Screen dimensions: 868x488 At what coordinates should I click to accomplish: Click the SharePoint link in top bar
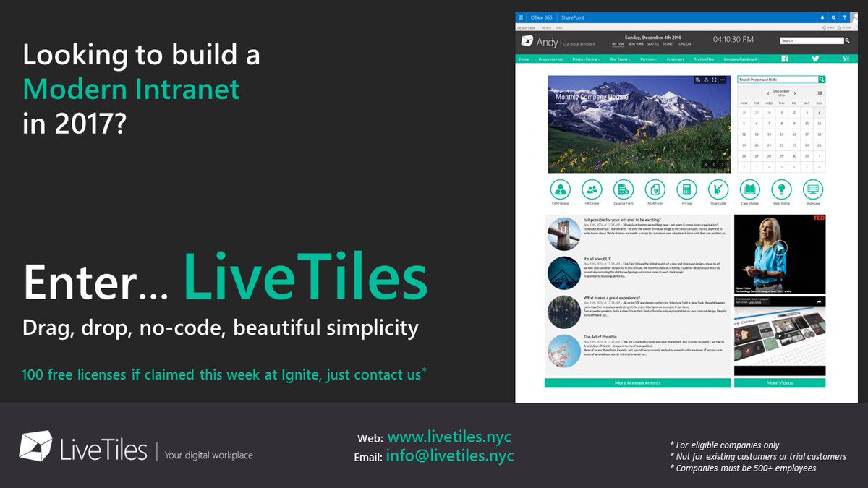click(571, 17)
